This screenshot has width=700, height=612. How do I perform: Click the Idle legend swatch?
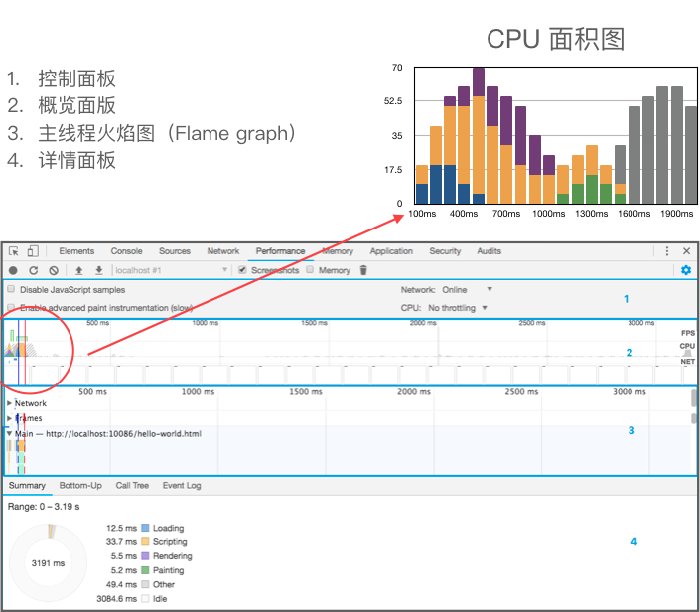click(145, 599)
